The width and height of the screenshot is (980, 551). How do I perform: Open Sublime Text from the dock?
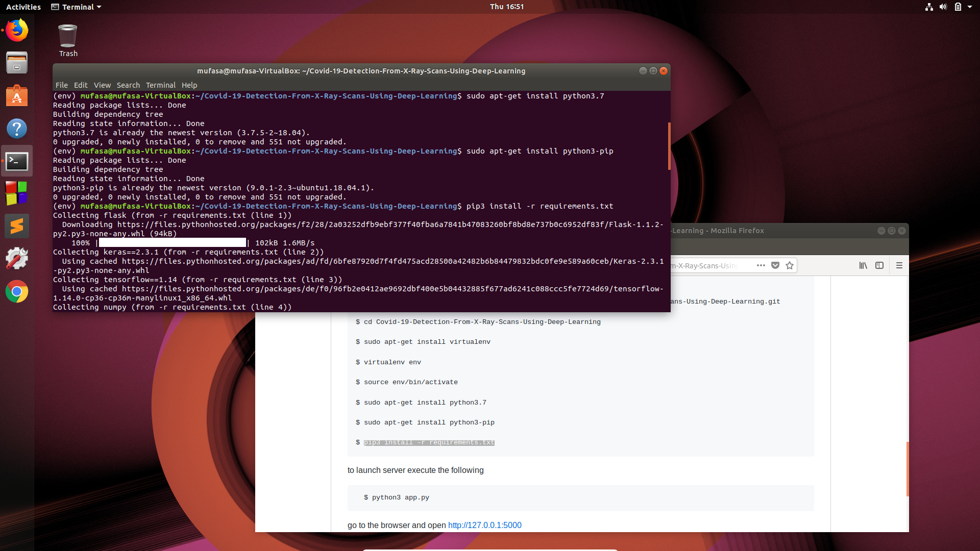pyautogui.click(x=17, y=226)
